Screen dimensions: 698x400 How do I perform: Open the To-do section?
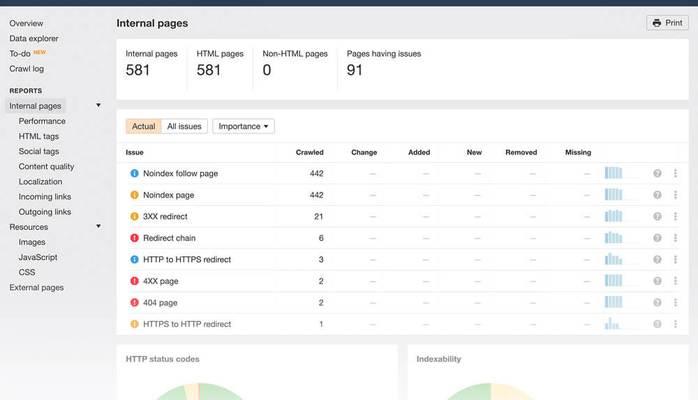point(20,53)
